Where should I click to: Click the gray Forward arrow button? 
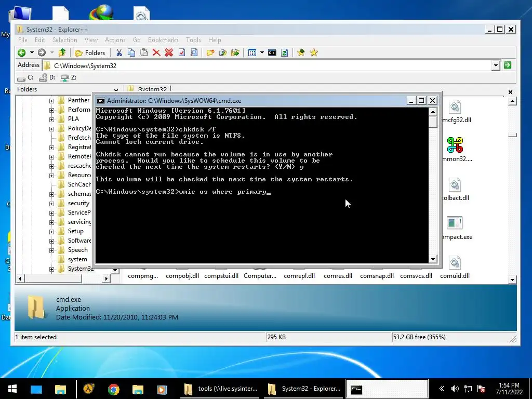(x=42, y=52)
